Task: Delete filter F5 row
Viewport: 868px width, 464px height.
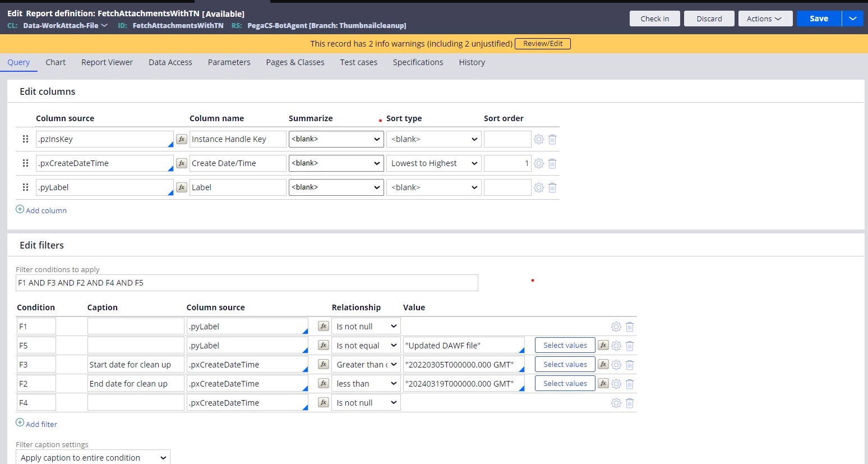Action: tap(630, 346)
